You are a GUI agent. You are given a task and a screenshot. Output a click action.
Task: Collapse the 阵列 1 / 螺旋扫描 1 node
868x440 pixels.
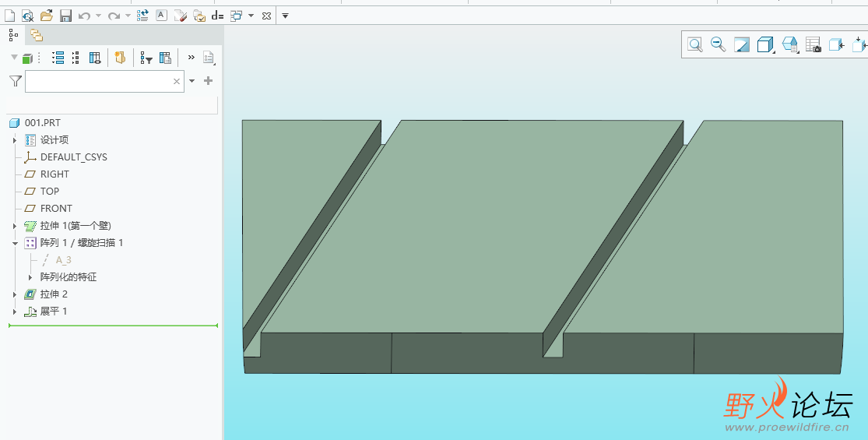[x=15, y=243]
